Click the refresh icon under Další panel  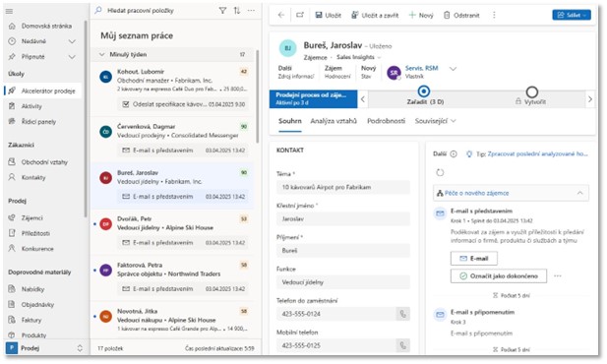(440, 173)
